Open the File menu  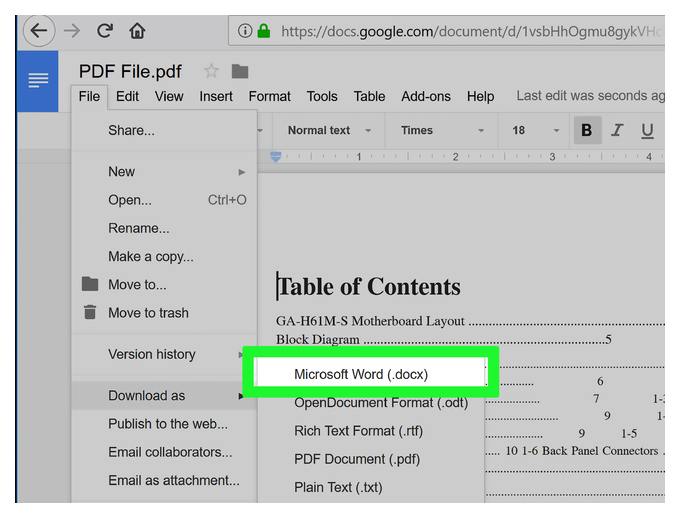point(89,96)
